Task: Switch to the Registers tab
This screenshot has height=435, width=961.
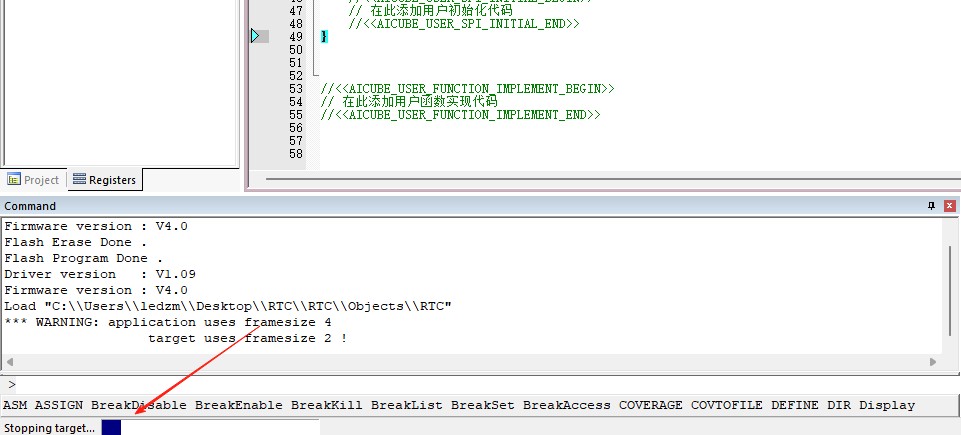Action: click(x=104, y=180)
